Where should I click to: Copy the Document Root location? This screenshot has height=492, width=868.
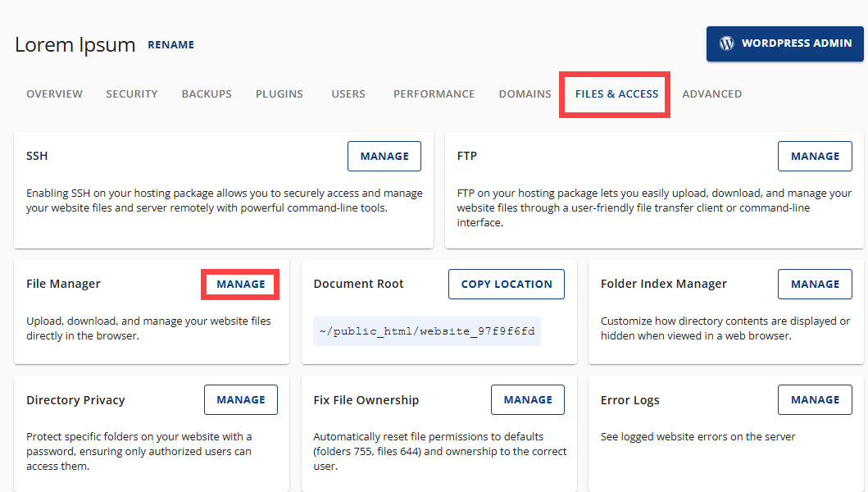tap(506, 284)
